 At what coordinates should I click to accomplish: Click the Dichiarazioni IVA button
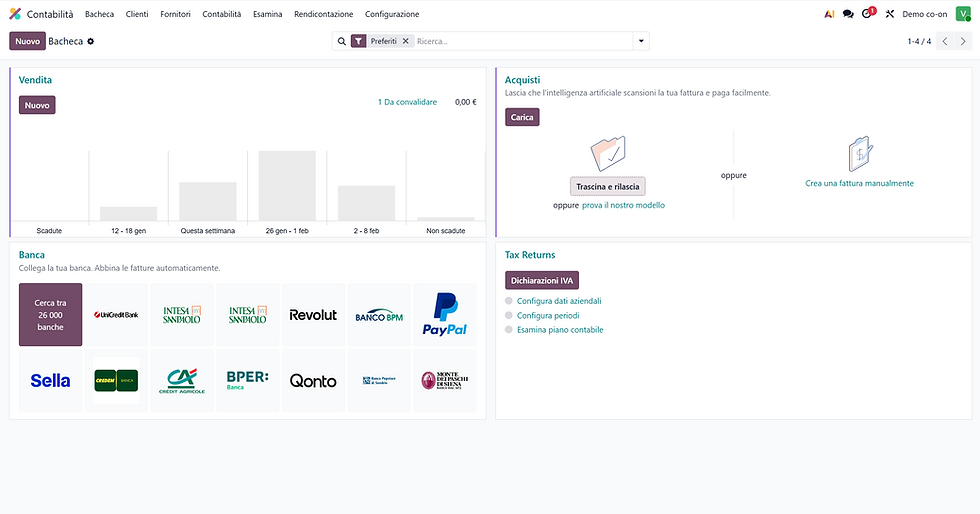(x=542, y=280)
